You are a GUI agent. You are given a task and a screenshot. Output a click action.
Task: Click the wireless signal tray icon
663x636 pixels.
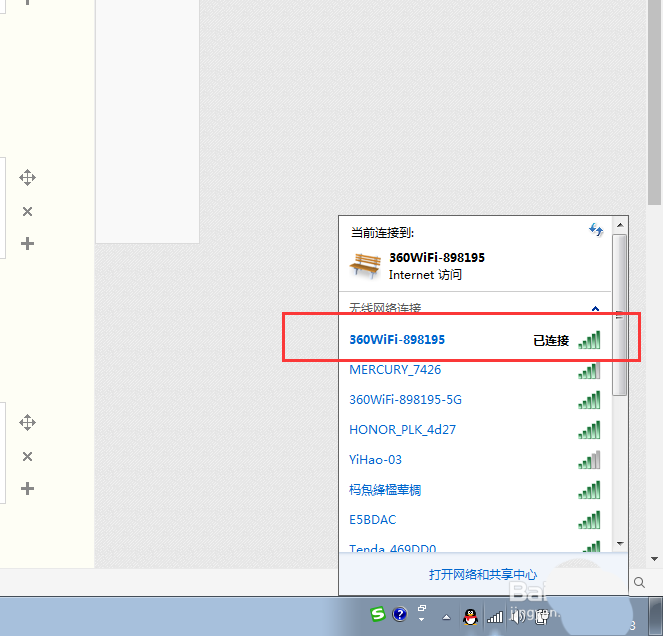[495, 617]
